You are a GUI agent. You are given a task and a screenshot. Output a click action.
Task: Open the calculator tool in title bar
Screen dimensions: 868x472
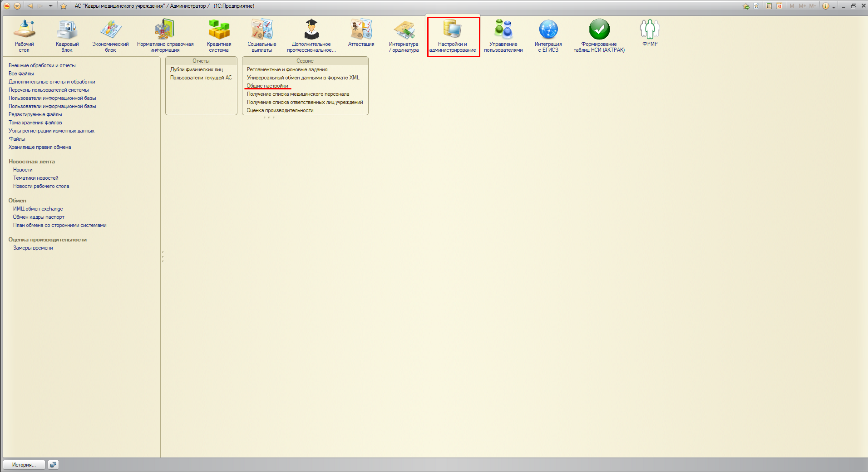769,6
